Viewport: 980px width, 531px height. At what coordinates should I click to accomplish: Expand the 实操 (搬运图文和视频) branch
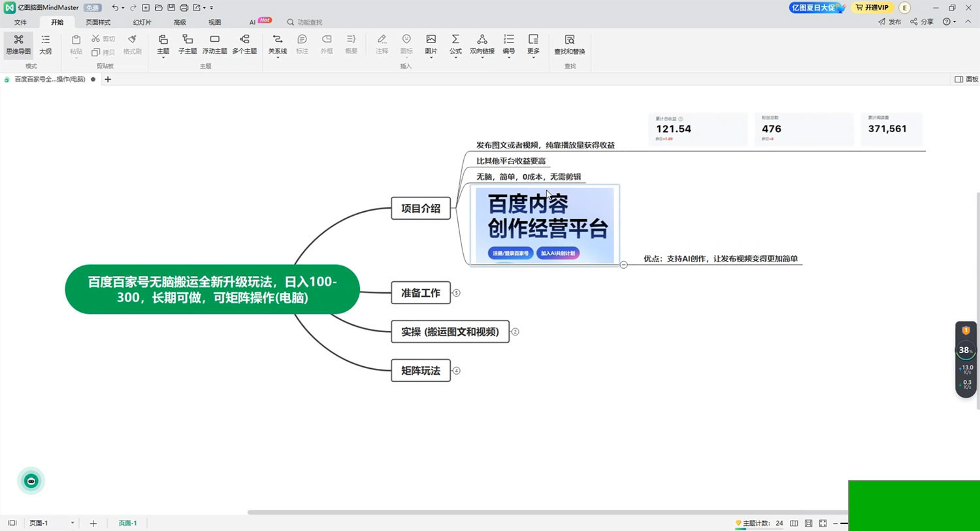pyautogui.click(x=515, y=332)
